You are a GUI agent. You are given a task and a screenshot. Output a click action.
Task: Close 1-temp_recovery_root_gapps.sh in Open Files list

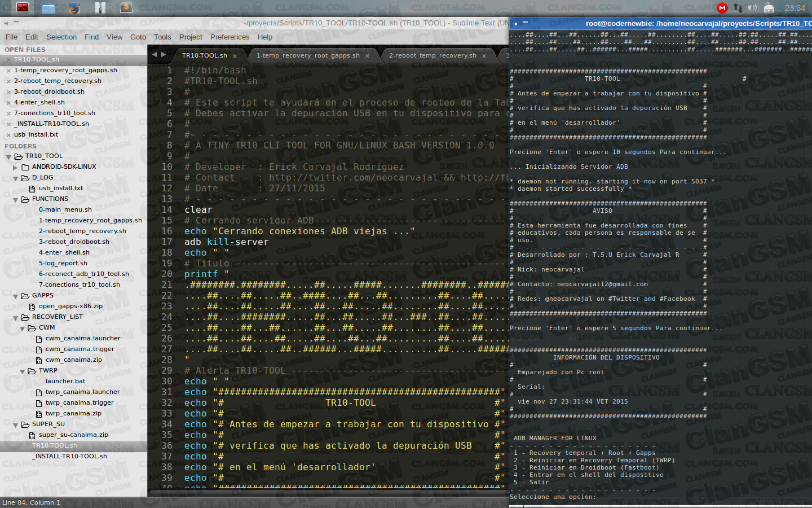tap(8, 71)
